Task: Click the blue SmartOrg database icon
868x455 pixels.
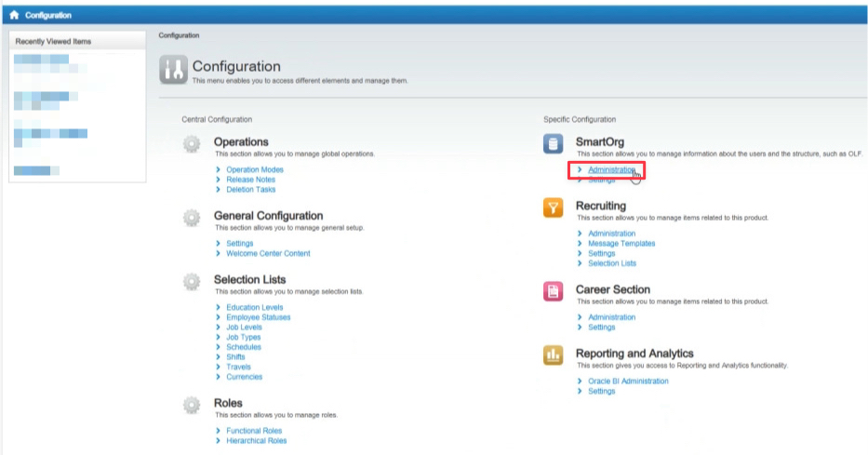Action: point(553,144)
